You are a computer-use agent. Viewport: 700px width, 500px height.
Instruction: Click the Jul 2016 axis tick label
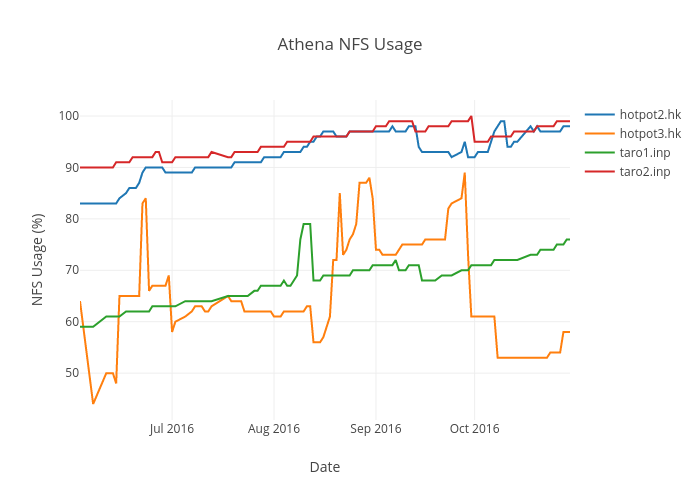click(172, 429)
